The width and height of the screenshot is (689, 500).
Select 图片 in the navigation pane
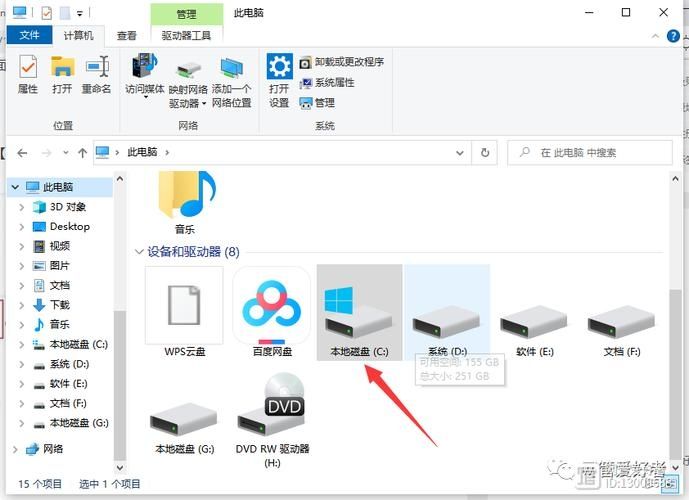[51, 266]
